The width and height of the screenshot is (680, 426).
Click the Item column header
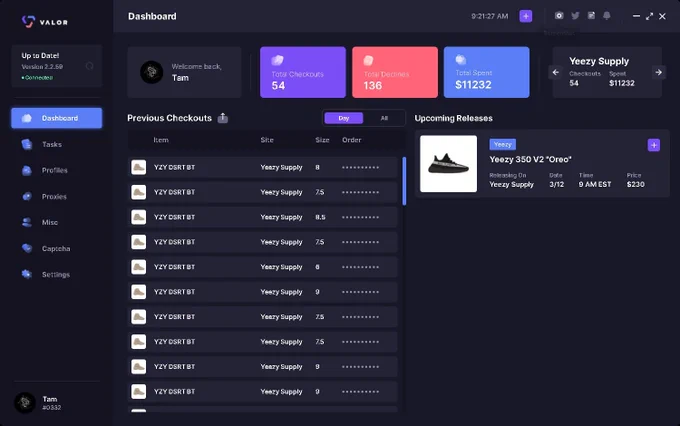(161, 140)
